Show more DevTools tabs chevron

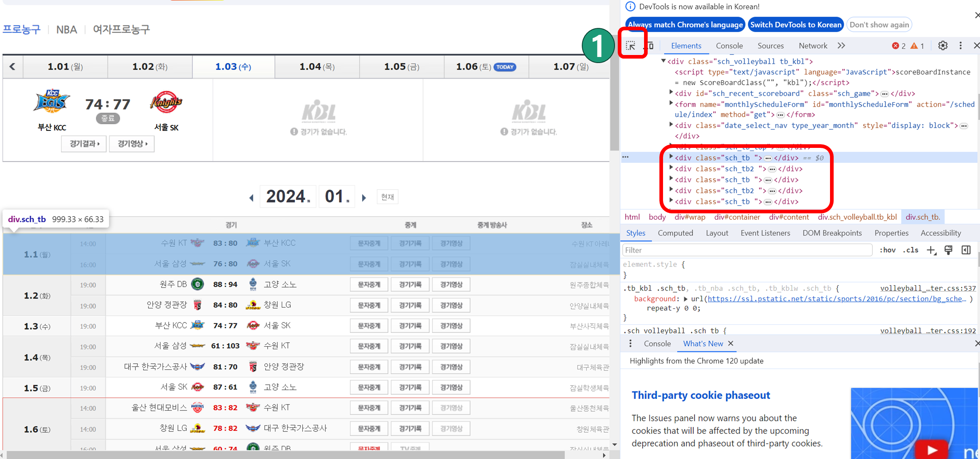click(x=841, y=46)
